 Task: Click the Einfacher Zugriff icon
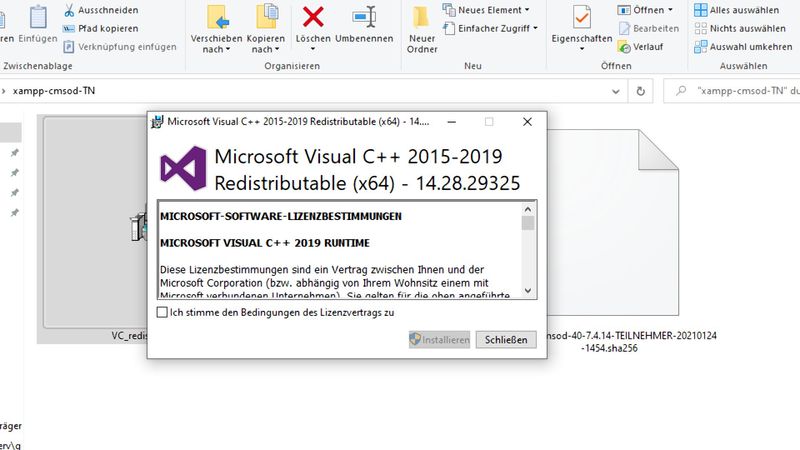coord(449,29)
